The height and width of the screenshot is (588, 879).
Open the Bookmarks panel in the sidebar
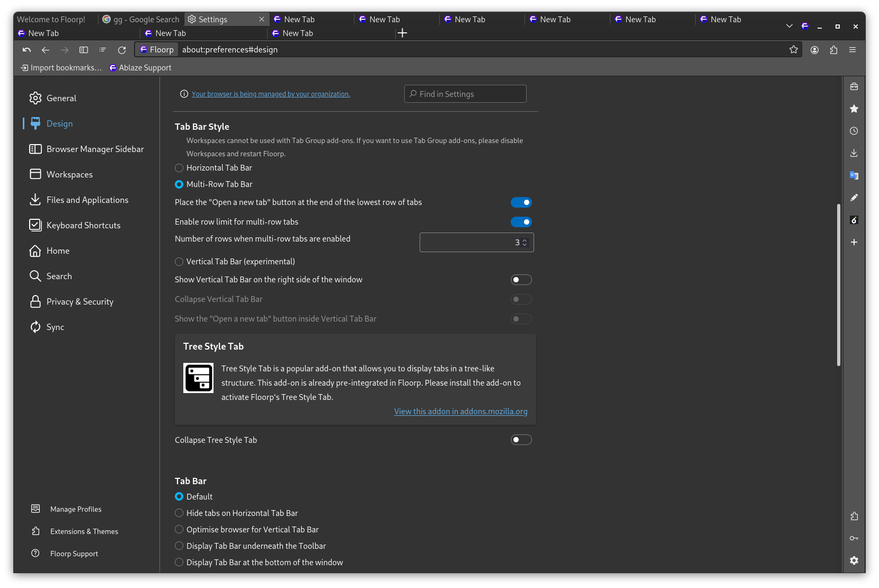tap(854, 109)
